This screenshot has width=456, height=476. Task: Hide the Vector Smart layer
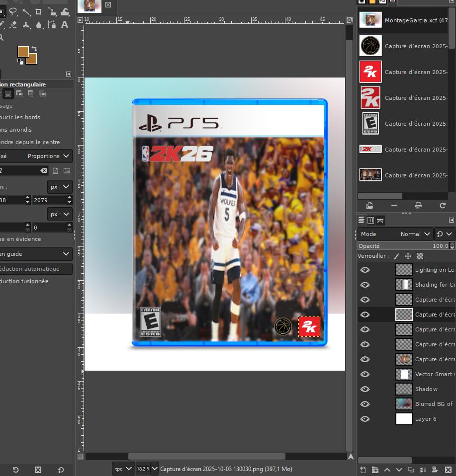pos(365,374)
